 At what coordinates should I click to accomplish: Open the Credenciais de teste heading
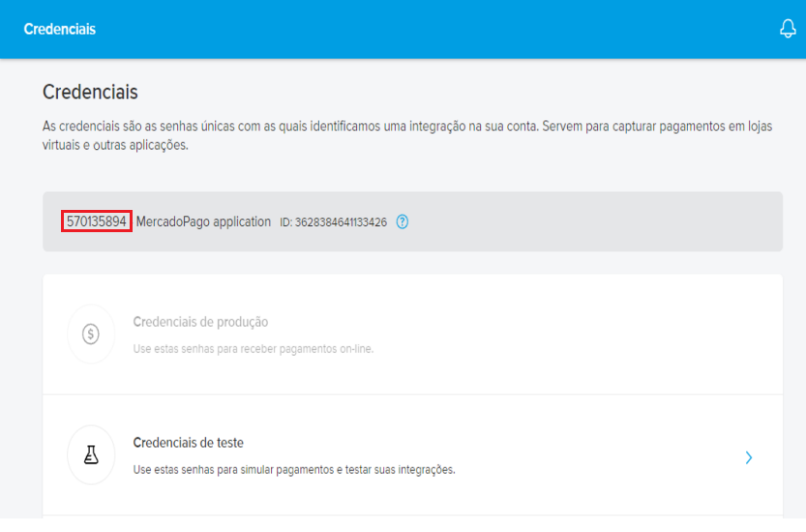pyautogui.click(x=188, y=443)
